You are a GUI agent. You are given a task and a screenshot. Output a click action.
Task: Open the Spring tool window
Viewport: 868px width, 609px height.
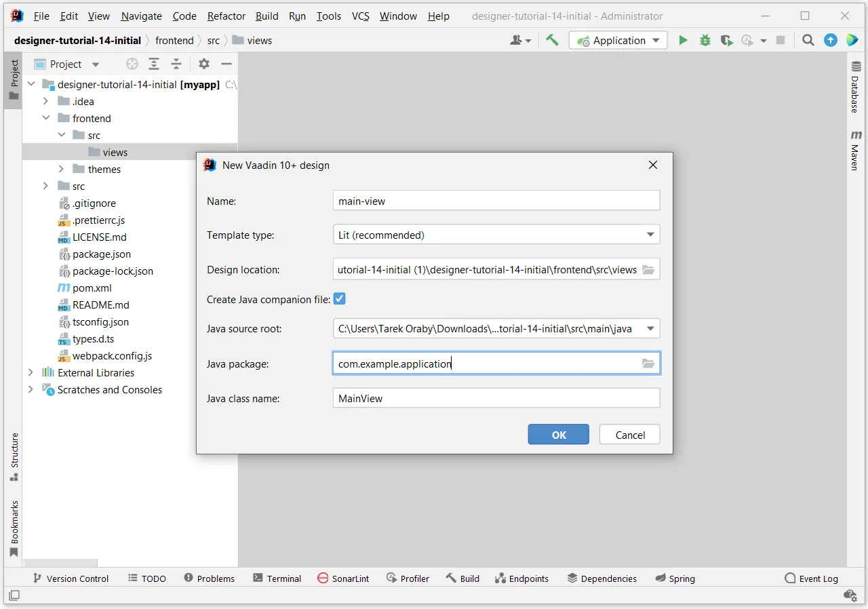[x=675, y=578]
